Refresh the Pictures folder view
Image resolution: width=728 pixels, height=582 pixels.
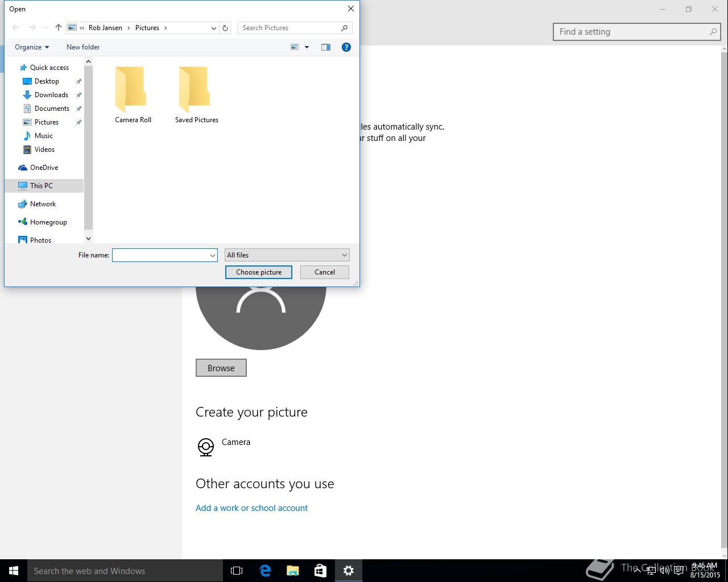(x=225, y=28)
